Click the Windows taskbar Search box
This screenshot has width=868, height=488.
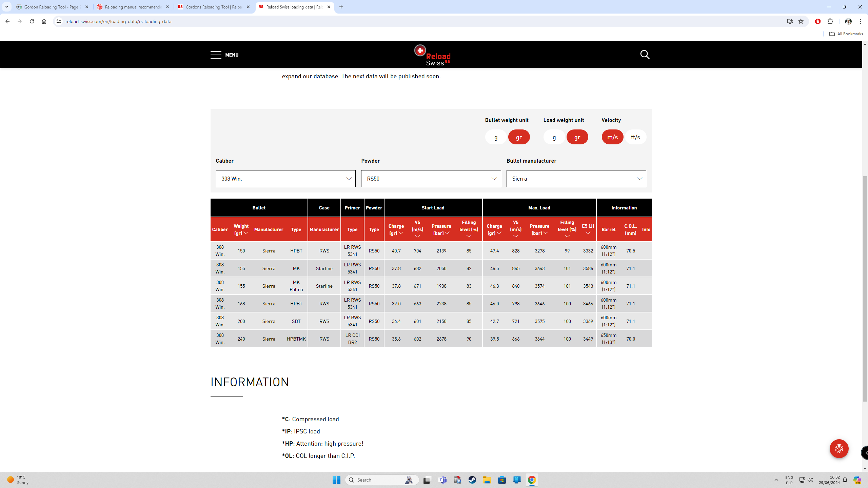382,480
